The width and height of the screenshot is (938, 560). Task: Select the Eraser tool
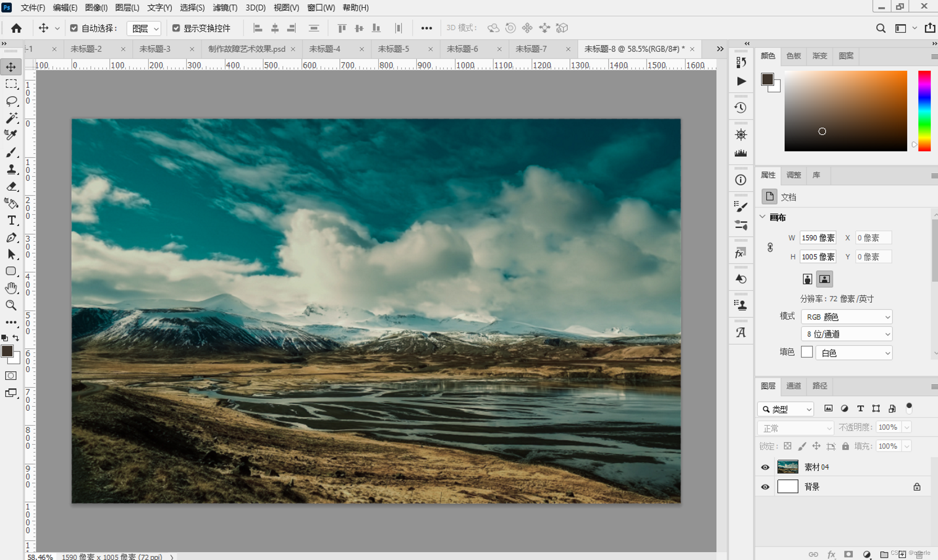(11, 186)
